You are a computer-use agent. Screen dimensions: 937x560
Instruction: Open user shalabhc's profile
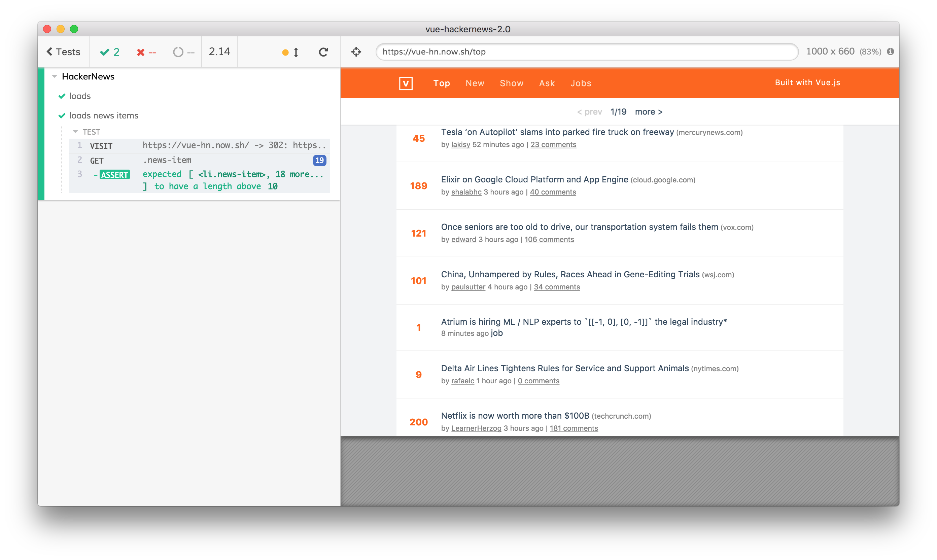(x=466, y=192)
